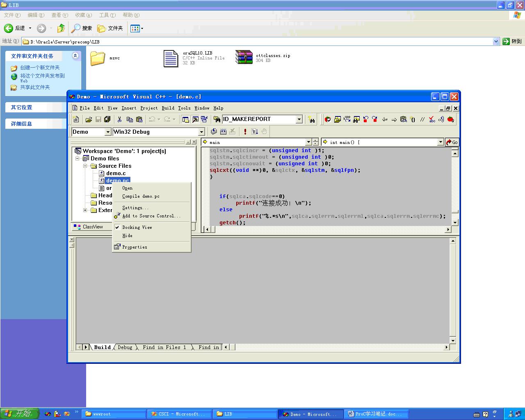This screenshot has height=420, width=525.
Task: Click the red tomato add-in icon
Action: pyautogui.click(x=451, y=119)
